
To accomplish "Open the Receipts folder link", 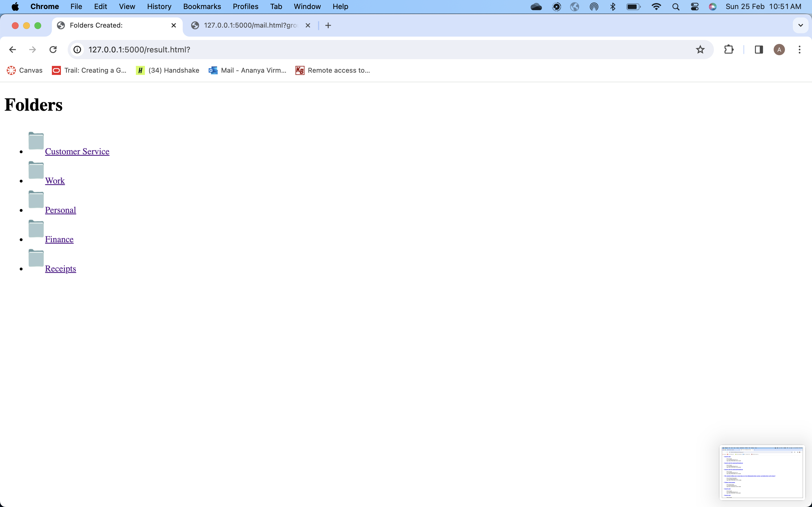I will tap(60, 269).
